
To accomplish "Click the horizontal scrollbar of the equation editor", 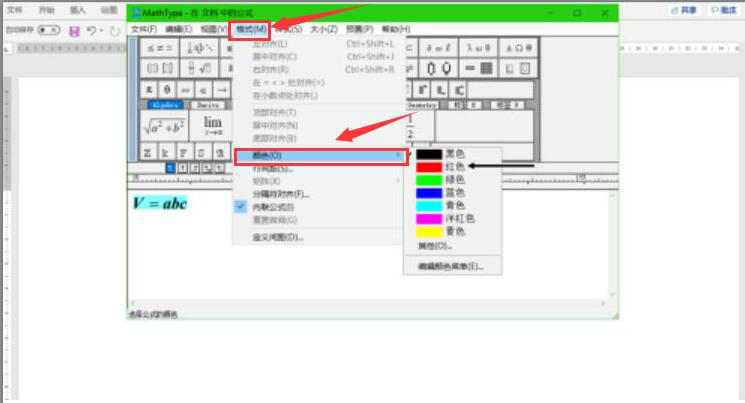I will [x=368, y=303].
